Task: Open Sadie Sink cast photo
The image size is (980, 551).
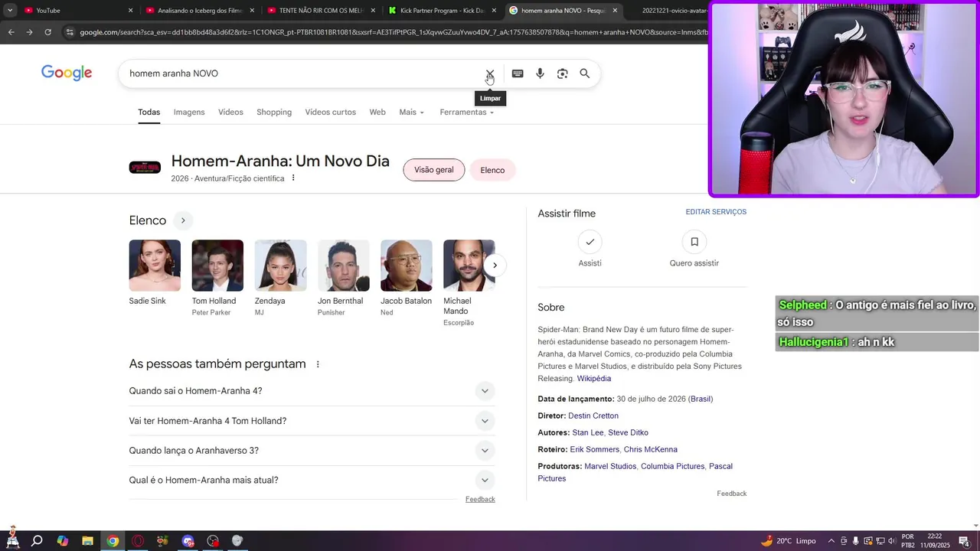Action: pos(155,266)
